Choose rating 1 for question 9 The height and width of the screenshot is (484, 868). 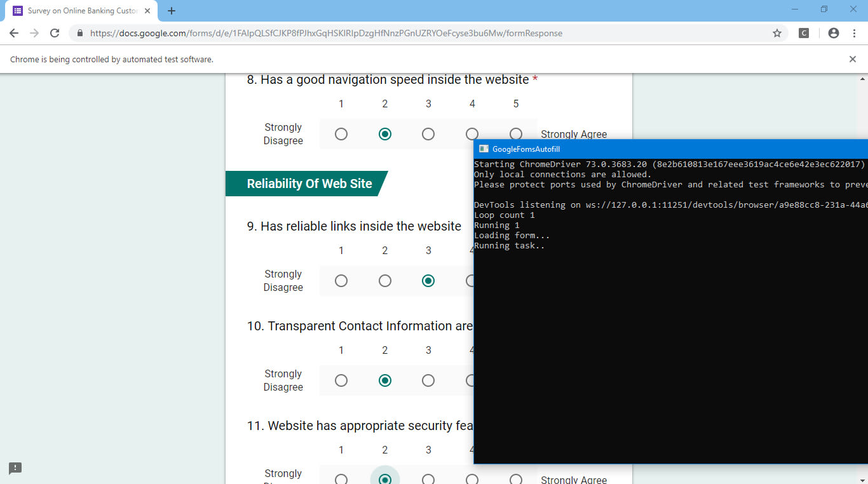[x=341, y=281]
